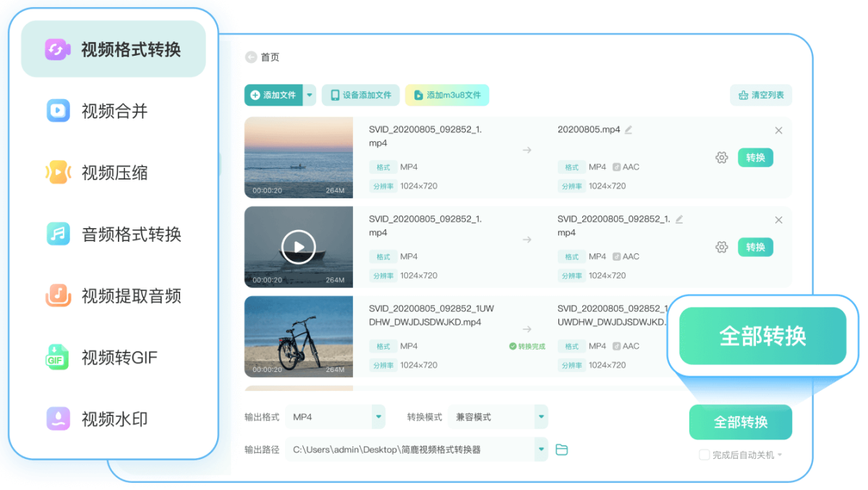Viewport: 868px width, 490px height.
Task: Enable 完成后自动关机 checkbox
Action: [x=704, y=455]
